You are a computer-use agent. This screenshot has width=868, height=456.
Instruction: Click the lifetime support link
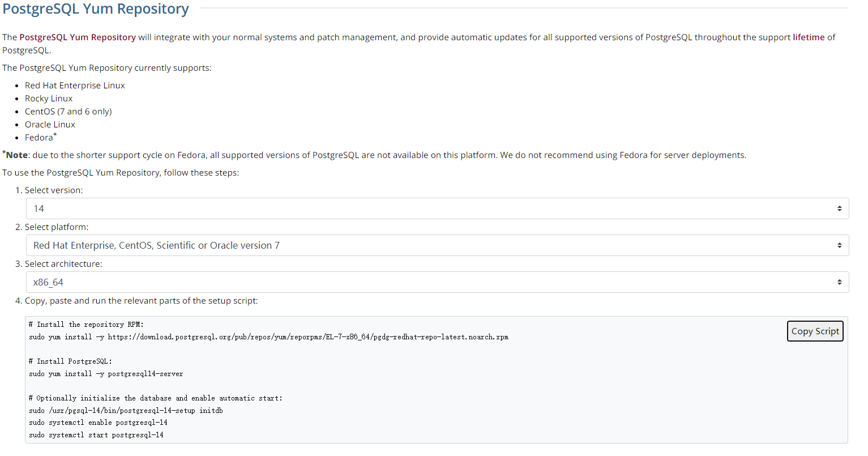coord(808,37)
